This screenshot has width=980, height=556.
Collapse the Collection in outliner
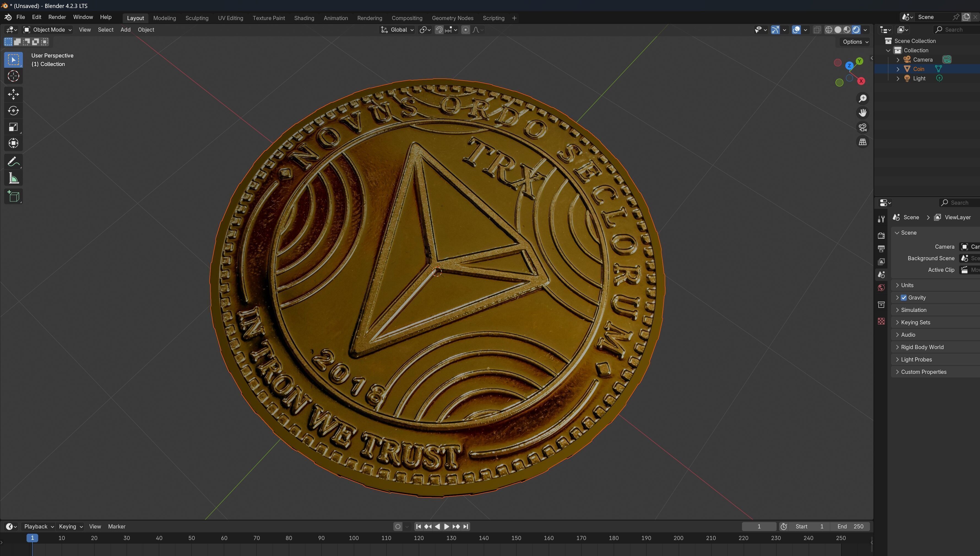(x=888, y=50)
